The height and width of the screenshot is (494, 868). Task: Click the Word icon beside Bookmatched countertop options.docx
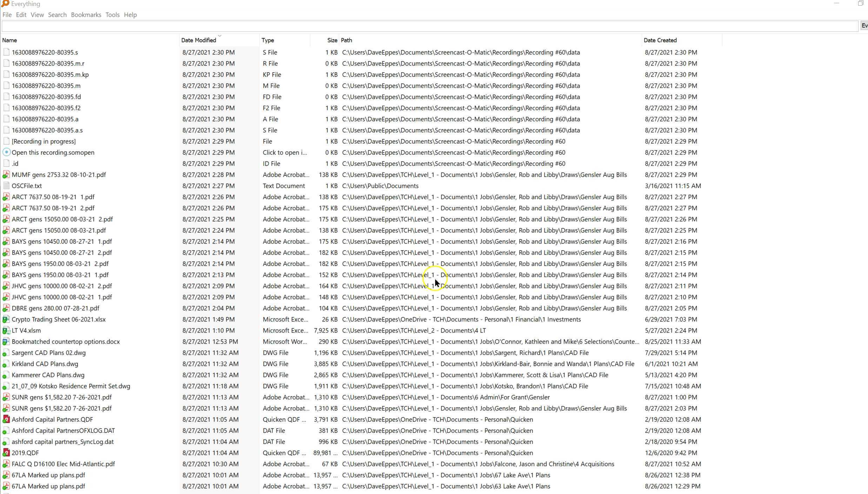coord(6,341)
